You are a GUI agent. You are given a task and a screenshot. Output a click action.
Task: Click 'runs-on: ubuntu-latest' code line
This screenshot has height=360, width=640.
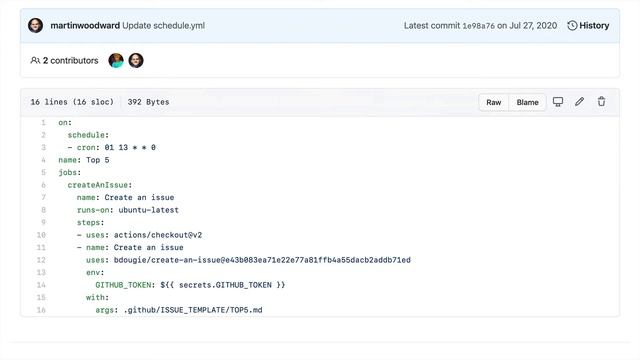click(128, 210)
